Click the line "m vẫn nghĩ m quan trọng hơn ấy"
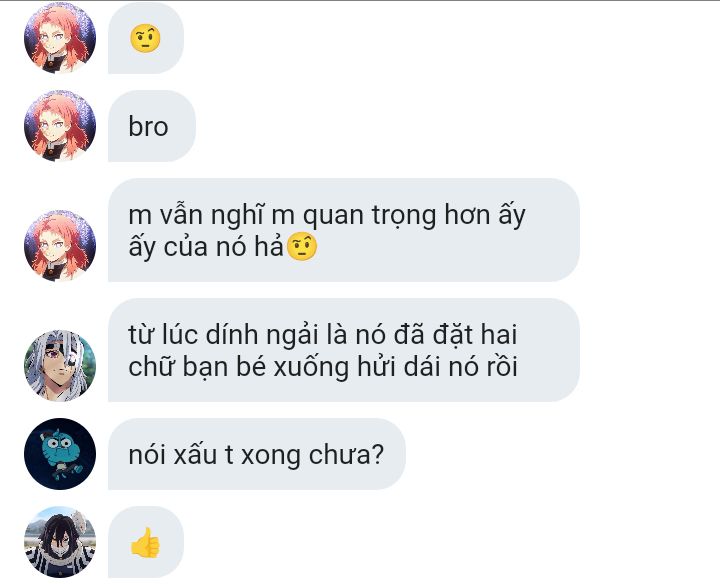 click(x=327, y=215)
